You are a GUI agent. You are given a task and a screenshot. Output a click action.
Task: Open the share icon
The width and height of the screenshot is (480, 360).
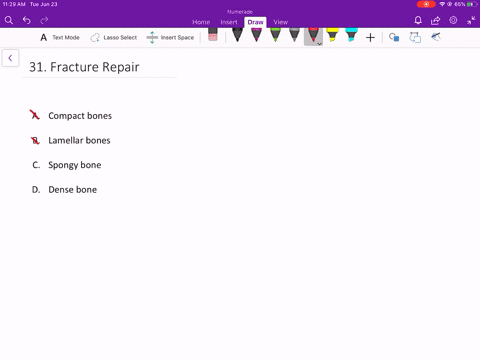pos(435,20)
